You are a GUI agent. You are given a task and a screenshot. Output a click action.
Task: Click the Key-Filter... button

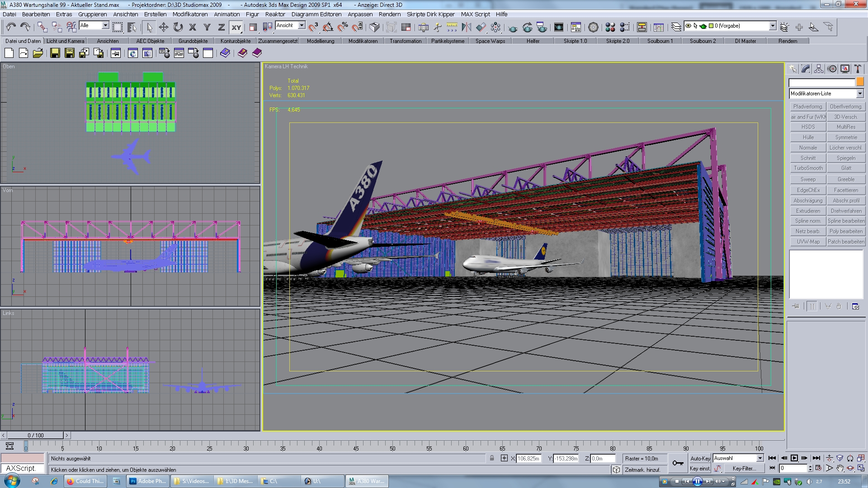pos(744,469)
